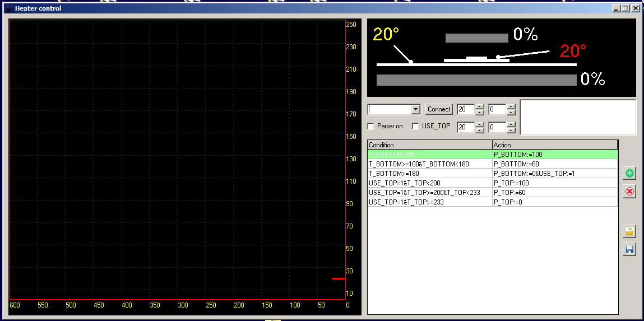Viewport: 644px width, 321px height.
Task: Click the green add rule icon
Action: (x=629, y=173)
